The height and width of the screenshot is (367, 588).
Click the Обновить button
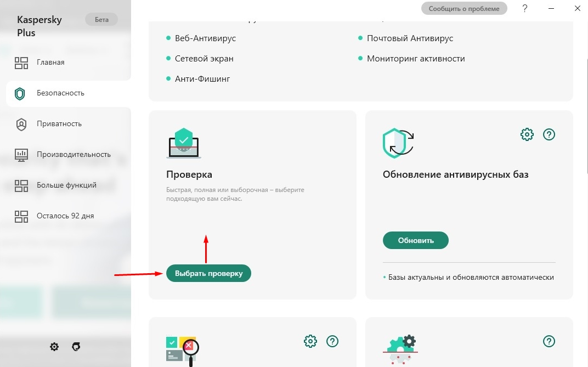tap(416, 240)
